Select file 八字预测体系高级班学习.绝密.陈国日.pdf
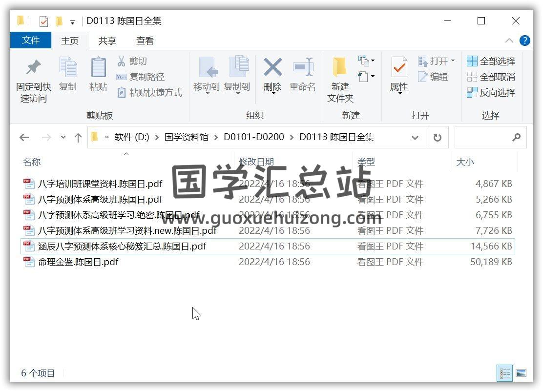This screenshot has width=543, height=392. point(119,215)
